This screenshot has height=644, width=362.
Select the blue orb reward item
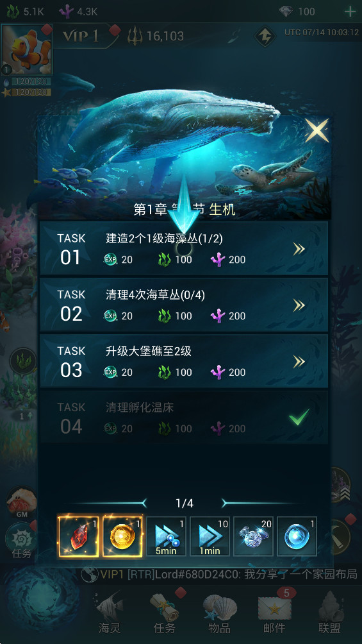(297, 536)
